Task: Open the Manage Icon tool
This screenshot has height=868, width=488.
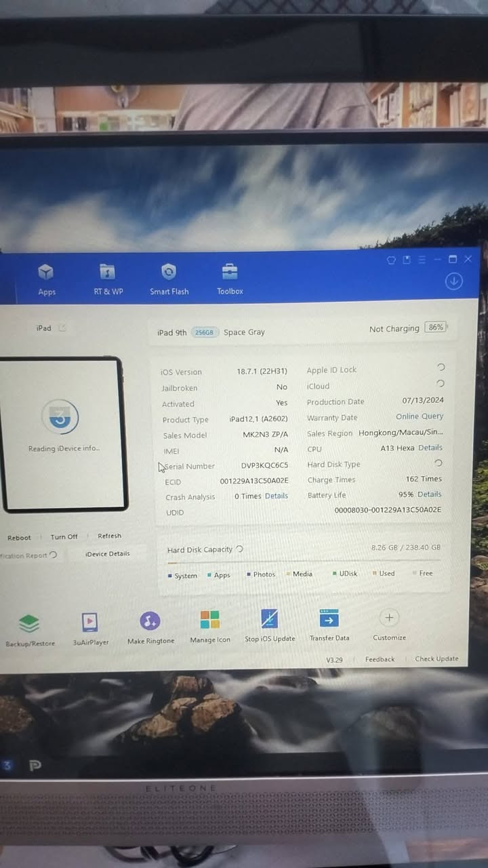Action: coord(209,620)
